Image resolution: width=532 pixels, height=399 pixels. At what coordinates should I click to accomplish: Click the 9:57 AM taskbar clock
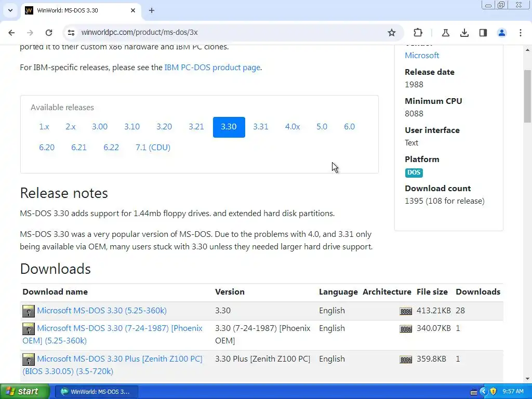(x=513, y=392)
